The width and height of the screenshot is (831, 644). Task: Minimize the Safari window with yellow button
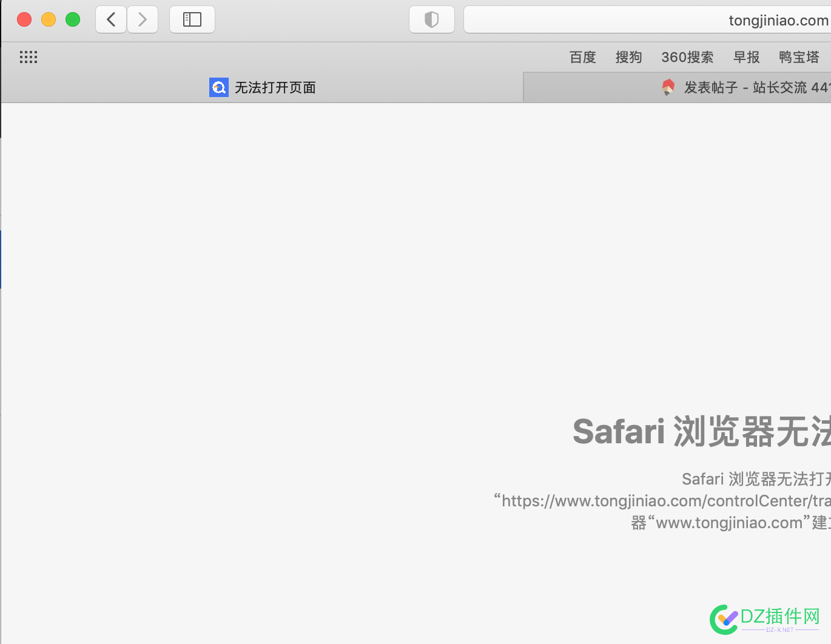pyautogui.click(x=49, y=19)
